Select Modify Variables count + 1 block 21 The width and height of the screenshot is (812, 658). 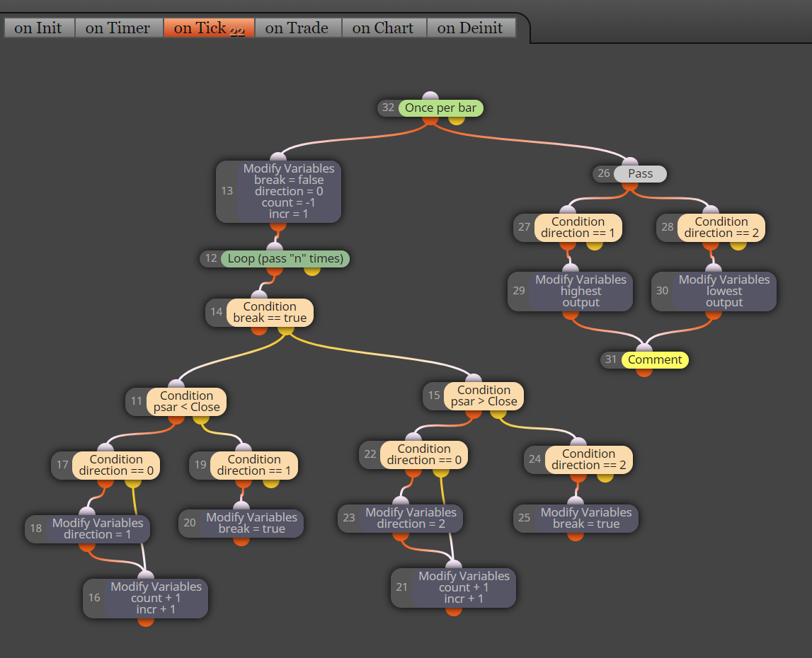[x=454, y=587]
